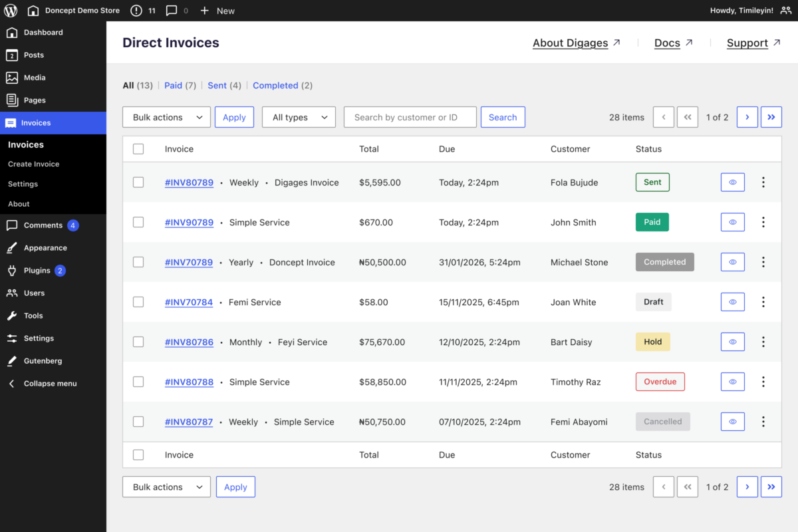This screenshot has width=798, height=532.
Task: Jump to last page using top double arrow
Action: [771, 117]
